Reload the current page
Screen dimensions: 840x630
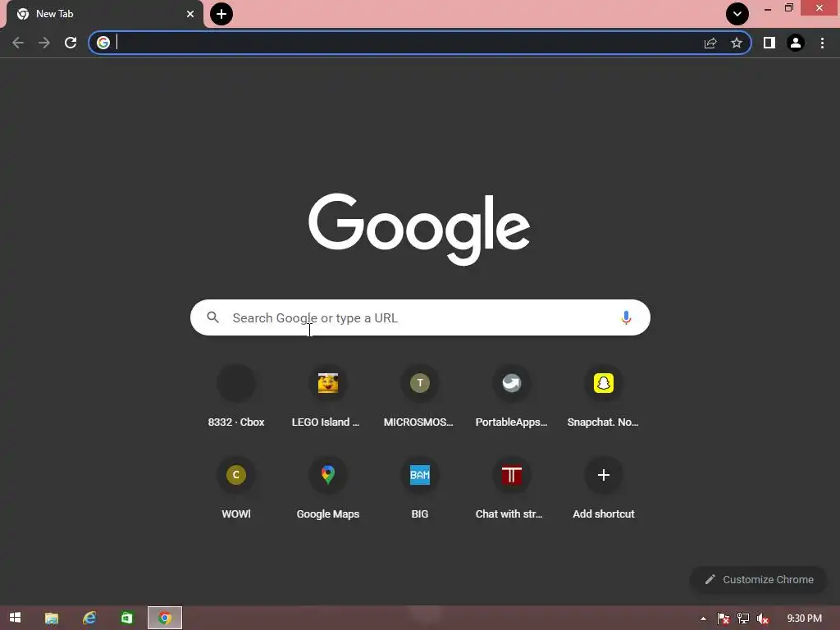click(x=71, y=43)
